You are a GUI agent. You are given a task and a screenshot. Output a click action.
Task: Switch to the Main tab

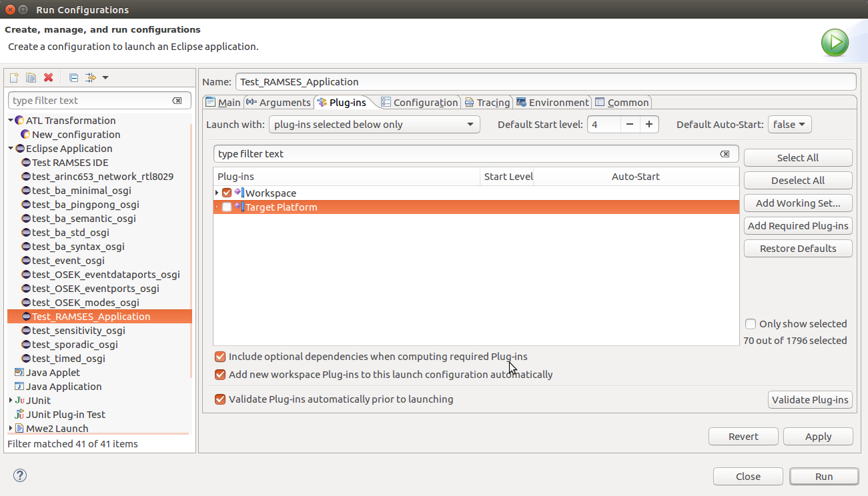pyautogui.click(x=223, y=103)
